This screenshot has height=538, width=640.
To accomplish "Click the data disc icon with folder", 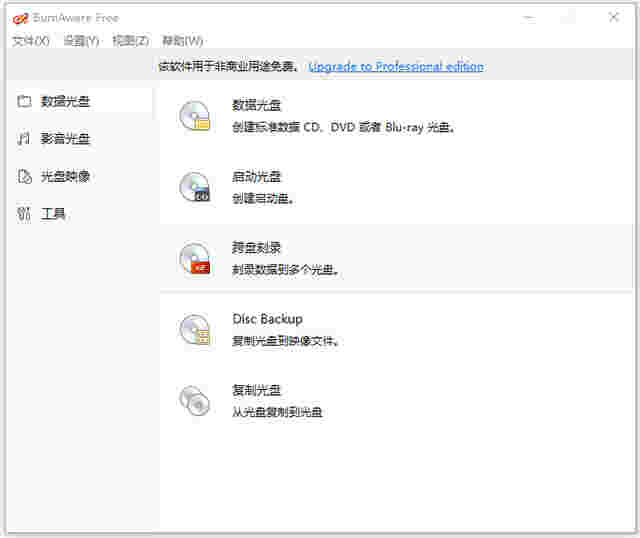I will [195, 116].
